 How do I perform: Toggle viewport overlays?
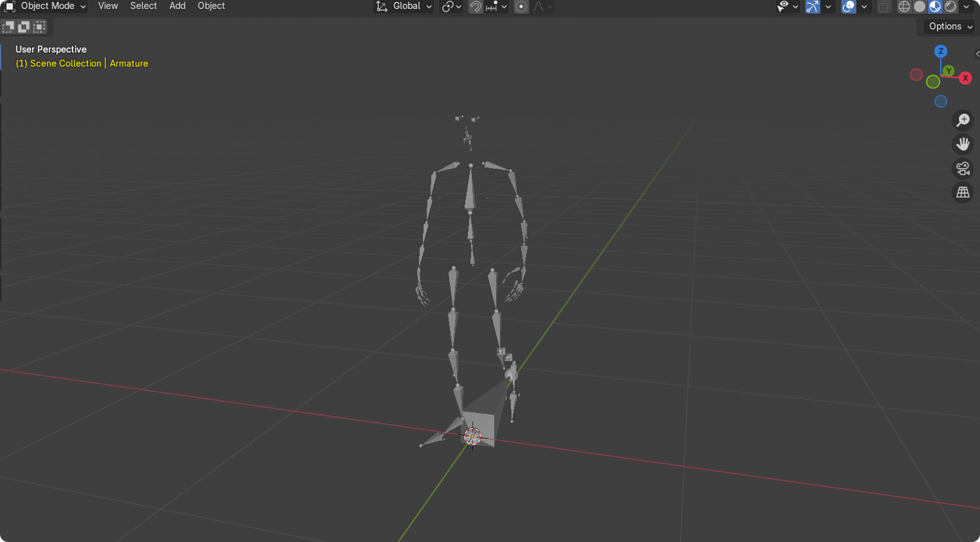point(848,7)
